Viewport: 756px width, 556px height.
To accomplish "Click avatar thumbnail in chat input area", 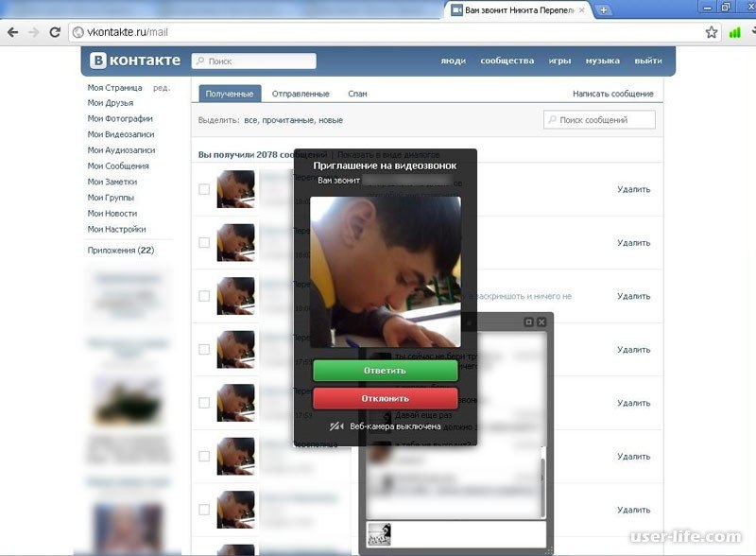I will coord(379,534).
